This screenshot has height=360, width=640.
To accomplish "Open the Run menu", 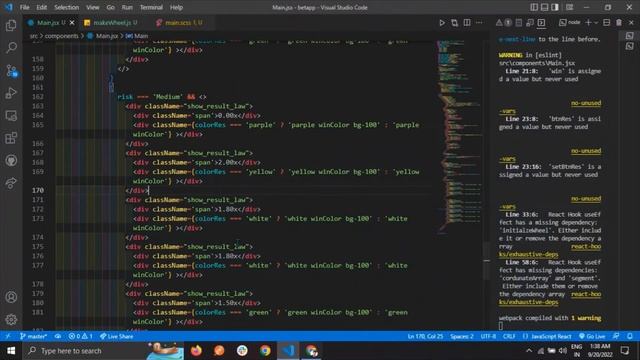I will 127,7.
